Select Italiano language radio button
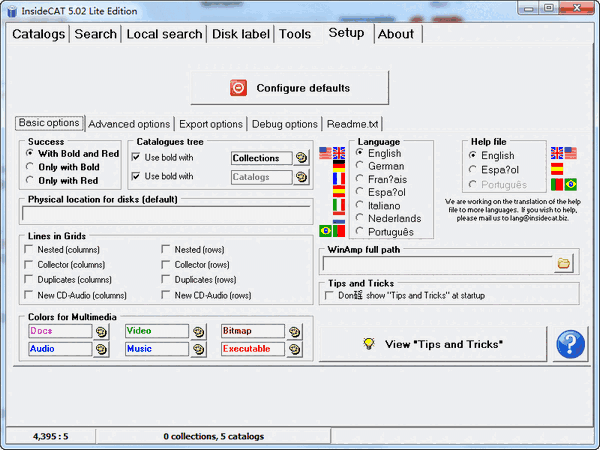The width and height of the screenshot is (600, 450). 359,205
